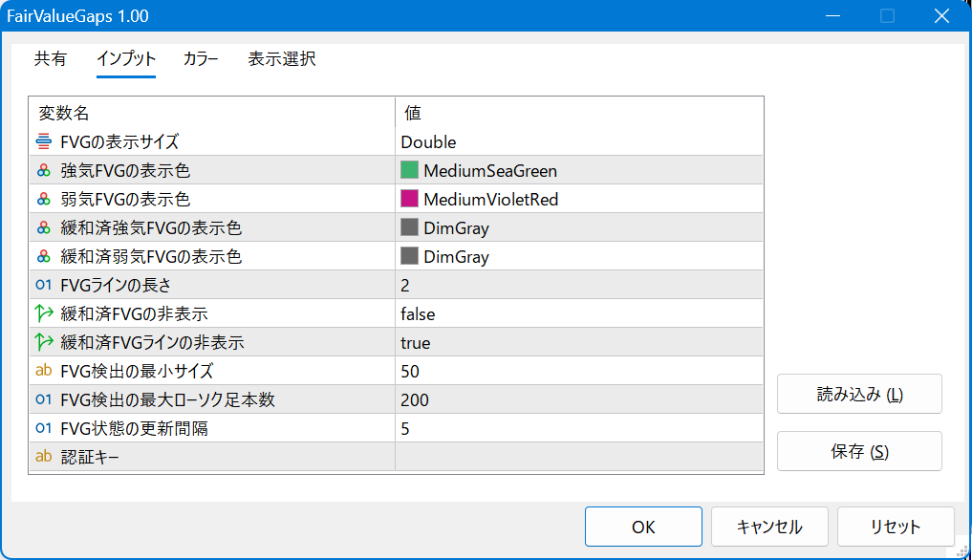Click the integer icon beside FVG状態の更新間隔
This screenshot has width=972, height=560.
pyautogui.click(x=43, y=428)
